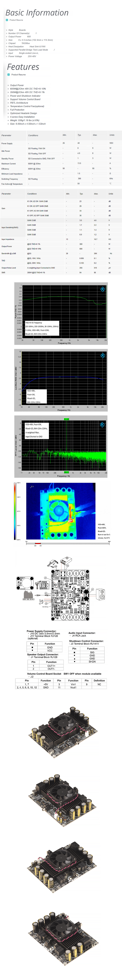Click the J4 RCA Jack entry
Image resolution: width=122 pixels, height=980 pixels.
coord(79,636)
